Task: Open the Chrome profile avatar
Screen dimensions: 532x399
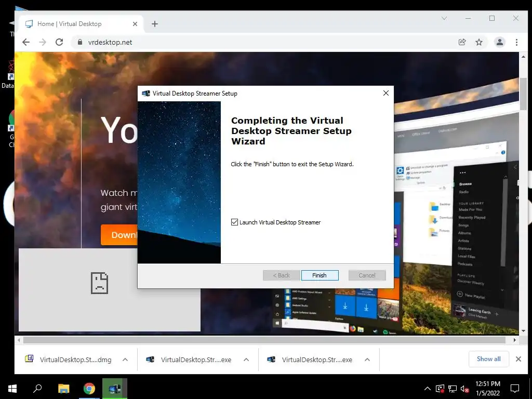Action: click(499, 42)
